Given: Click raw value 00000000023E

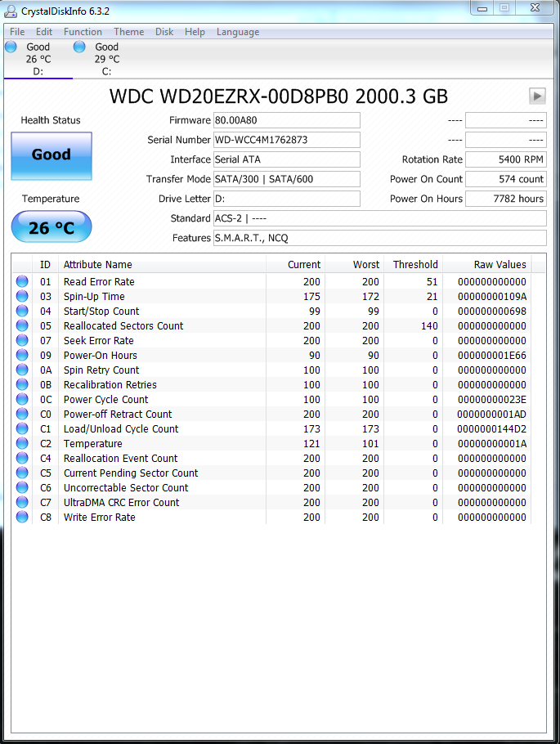Looking at the screenshot, I should (491, 400).
